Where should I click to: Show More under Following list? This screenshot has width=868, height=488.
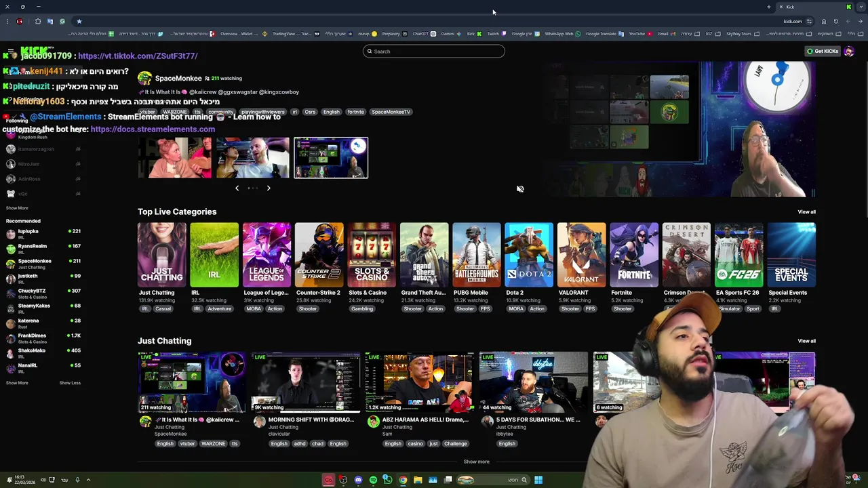point(17,208)
